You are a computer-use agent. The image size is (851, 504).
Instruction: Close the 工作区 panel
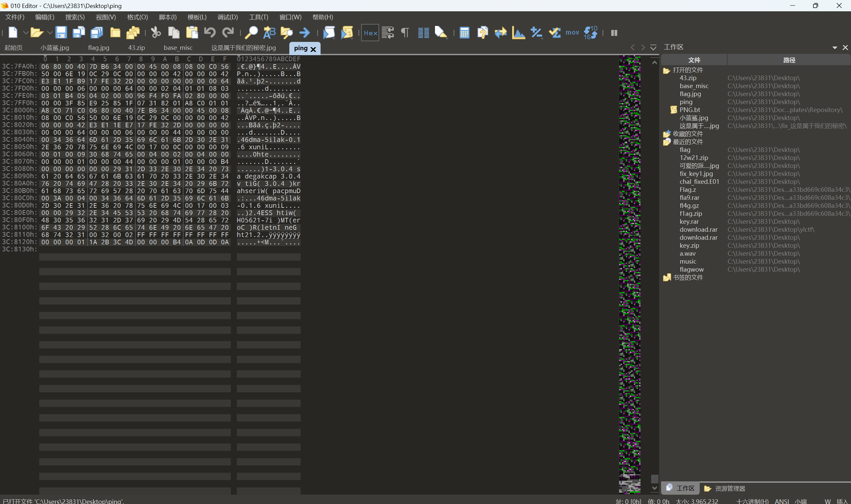pyautogui.click(x=845, y=48)
